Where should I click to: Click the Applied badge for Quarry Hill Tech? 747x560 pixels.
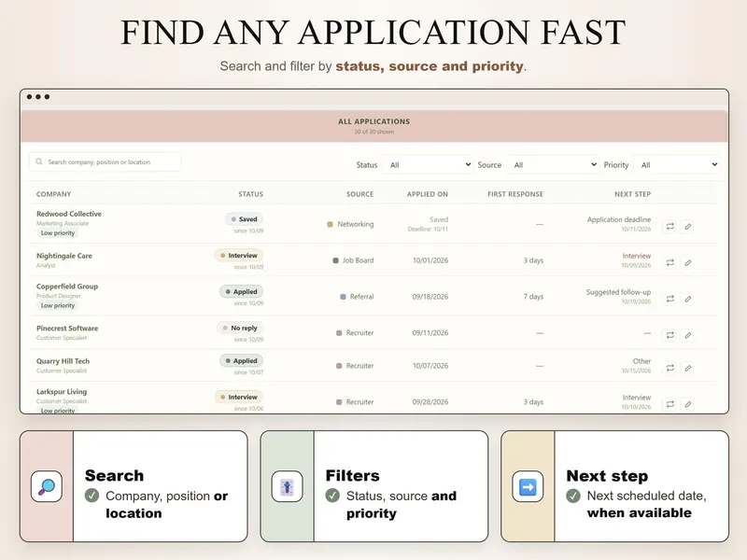(242, 360)
